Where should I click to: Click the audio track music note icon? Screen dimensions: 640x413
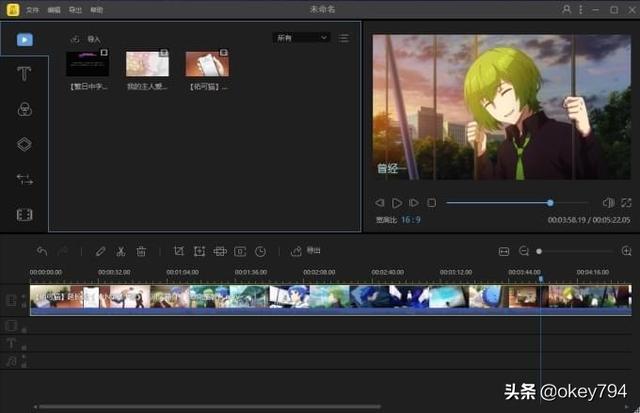(x=11, y=361)
